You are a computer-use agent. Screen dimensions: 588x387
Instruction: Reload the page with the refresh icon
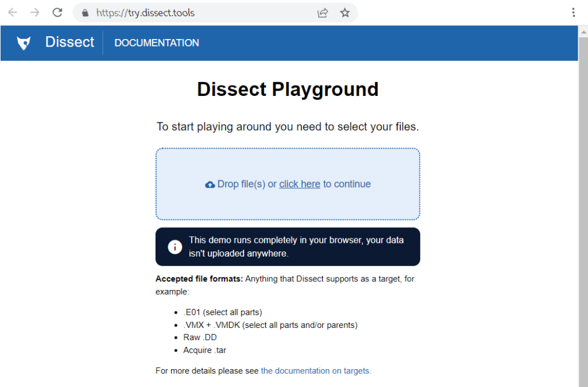point(56,12)
